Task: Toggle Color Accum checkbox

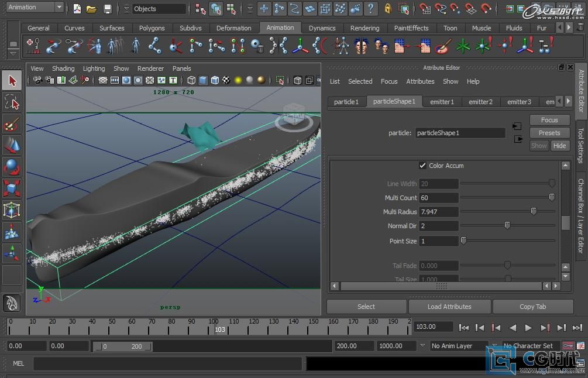Action: [422, 166]
